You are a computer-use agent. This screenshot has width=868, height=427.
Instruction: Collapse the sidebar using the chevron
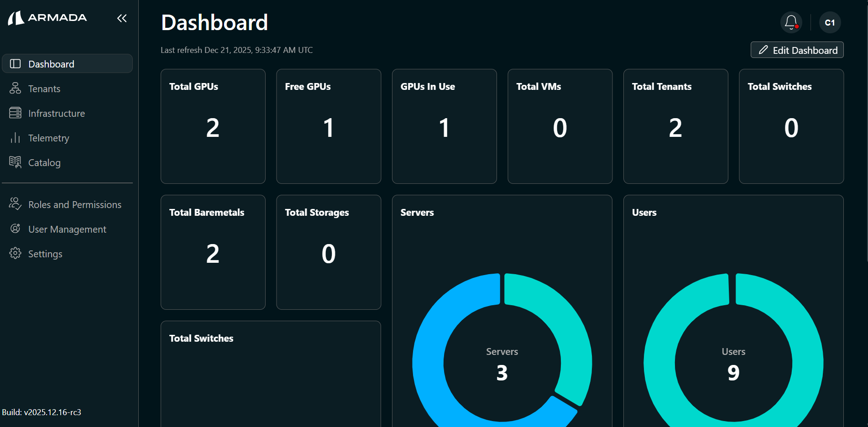point(121,18)
